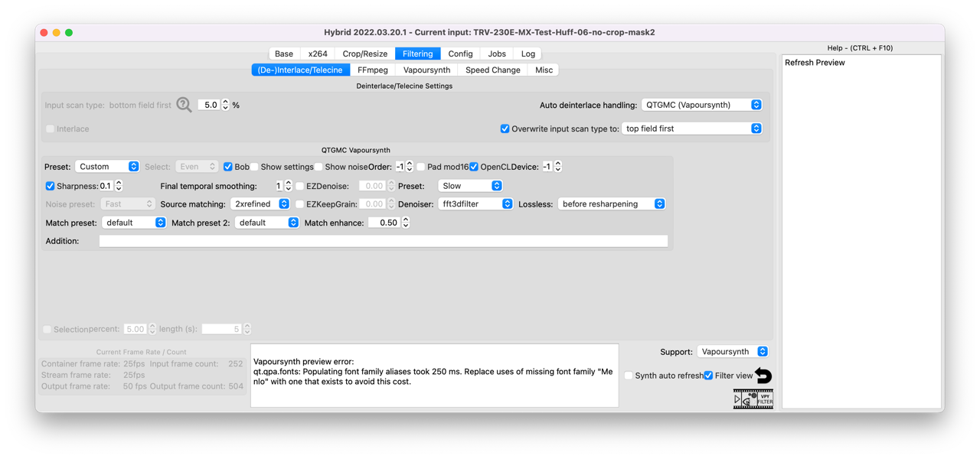
Task: Click the black curved return arrow icon
Action: [763, 376]
